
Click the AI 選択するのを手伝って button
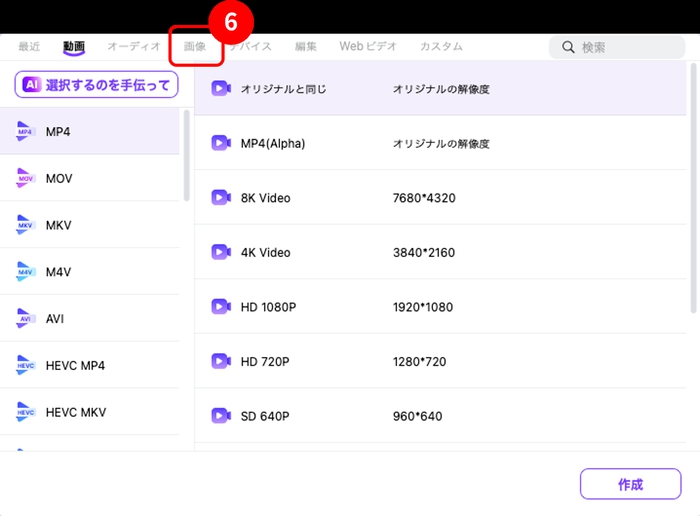[x=96, y=85]
